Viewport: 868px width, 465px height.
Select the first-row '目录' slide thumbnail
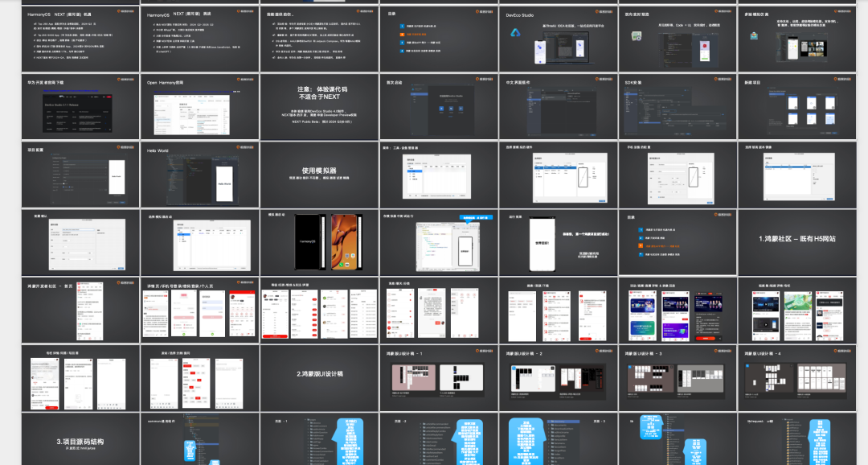(439, 39)
